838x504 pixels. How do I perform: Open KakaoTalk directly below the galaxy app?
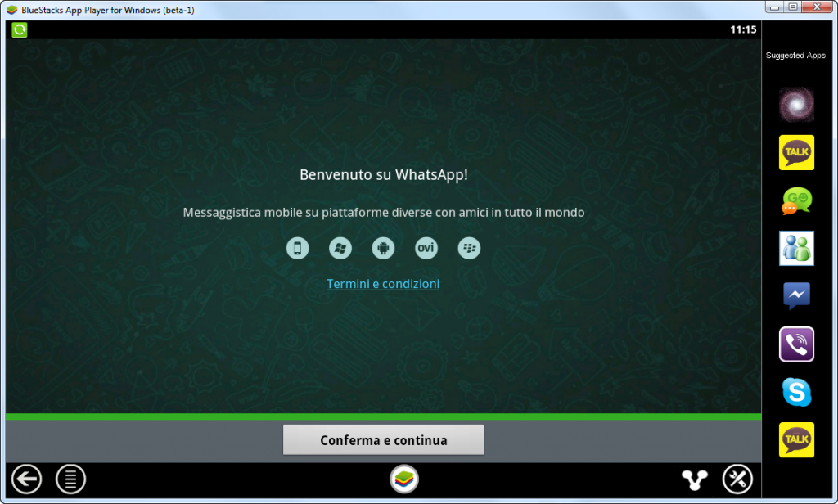(795, 152)
